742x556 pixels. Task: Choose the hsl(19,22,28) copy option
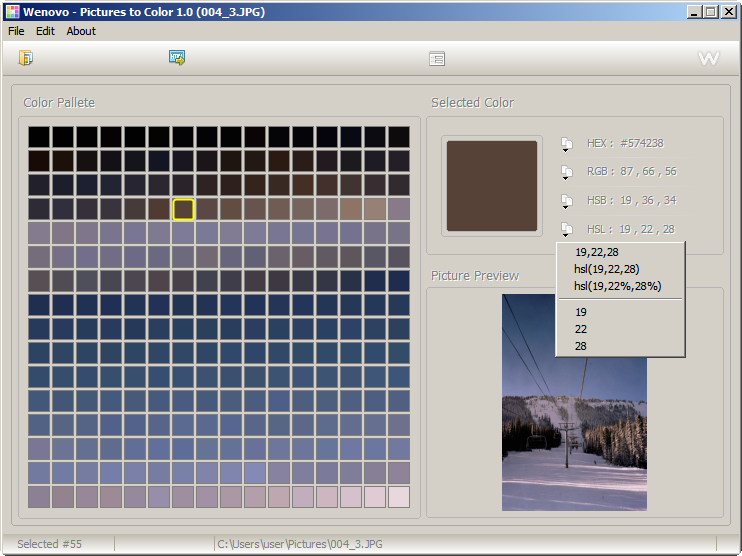(x=620, y=269)
